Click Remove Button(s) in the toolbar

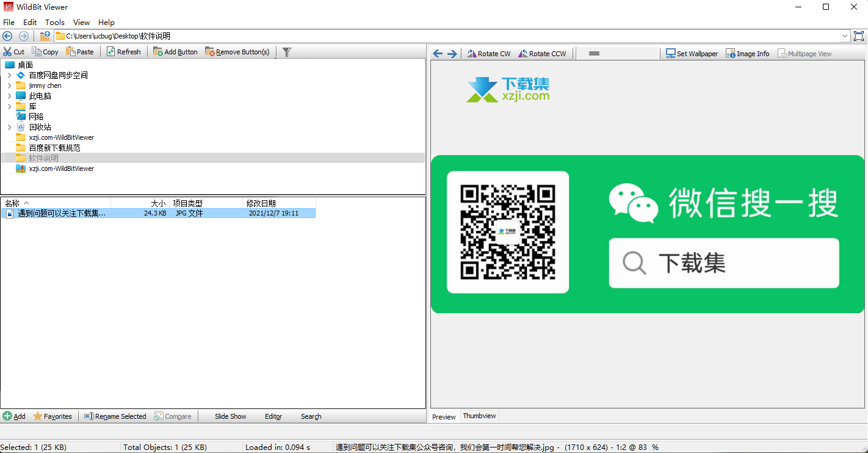[237, 52]
